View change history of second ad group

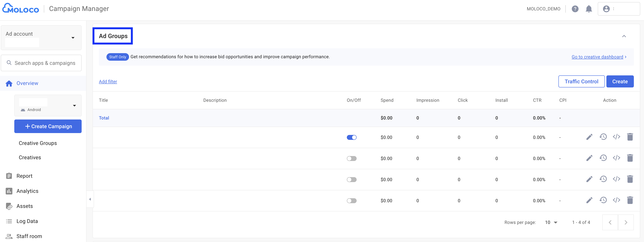pyautogui.click(x=603, y=158)
